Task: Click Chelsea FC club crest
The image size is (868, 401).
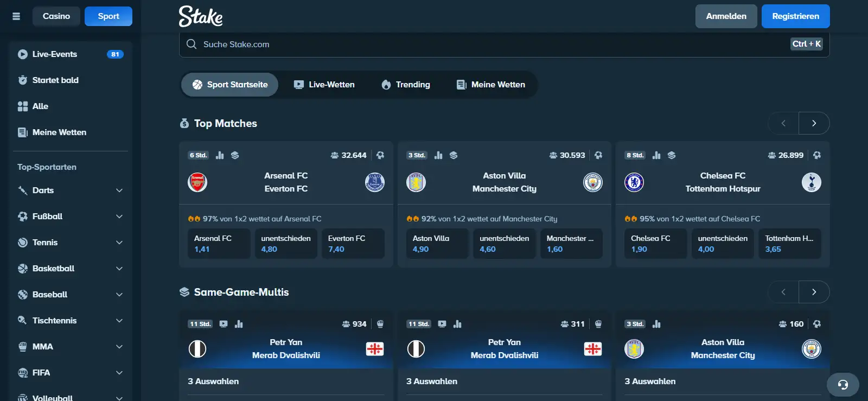Action: point(634,182)
